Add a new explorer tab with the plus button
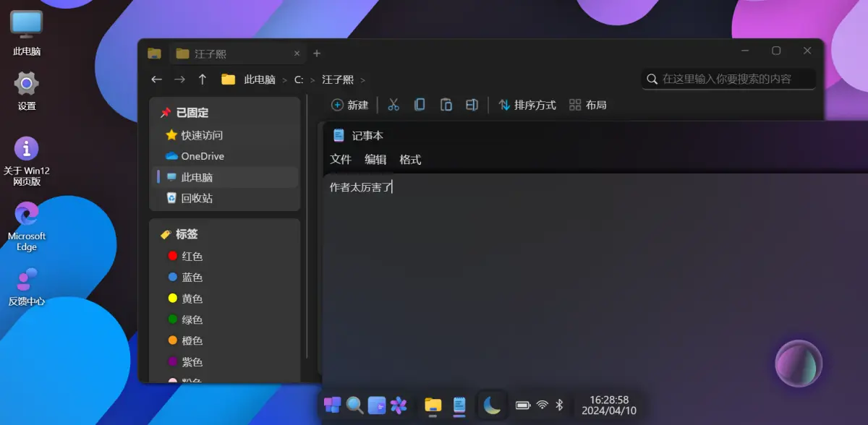This screenshot has width=868, height=425. (x=317, y=53)
